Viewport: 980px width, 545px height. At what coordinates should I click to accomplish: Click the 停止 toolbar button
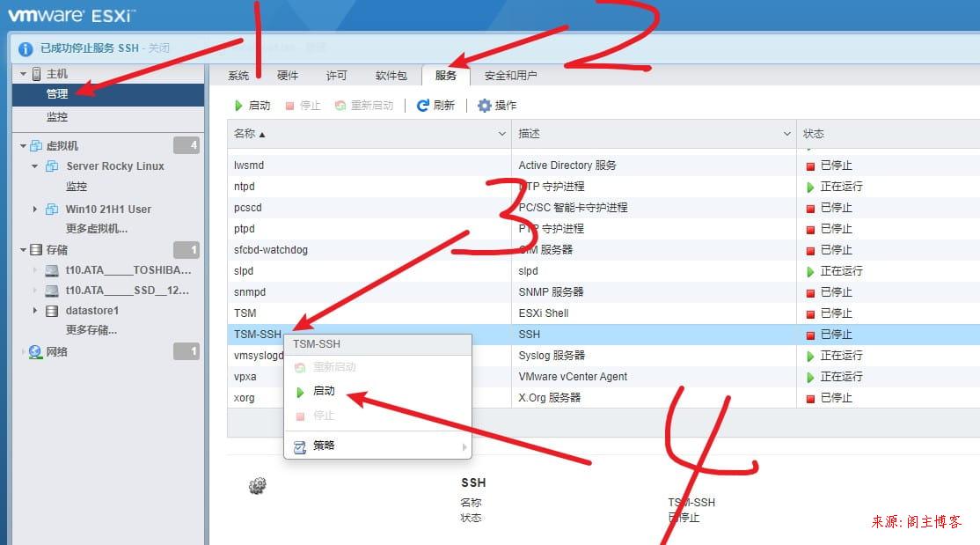point(304,106)
